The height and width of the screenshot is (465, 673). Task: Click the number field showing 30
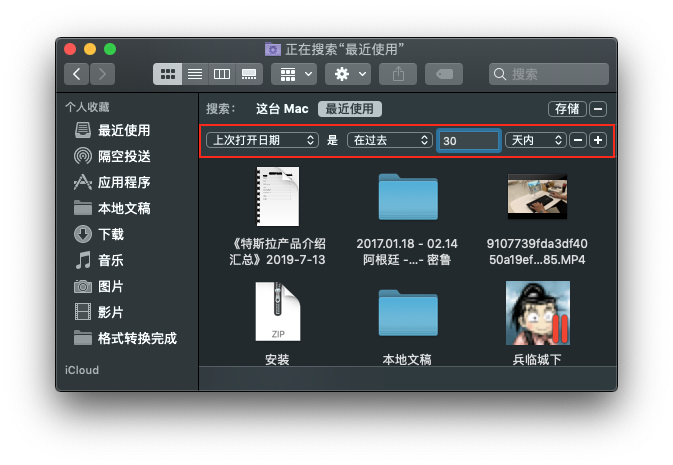pos(469,141)
